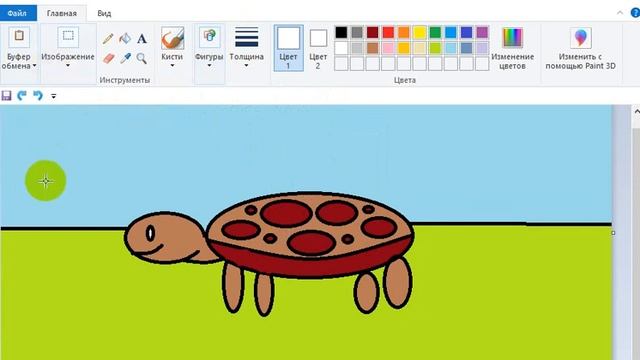Viewport: 640px width, 360px height.
Task: Select the Eraser tool
Action: [108, 58]
